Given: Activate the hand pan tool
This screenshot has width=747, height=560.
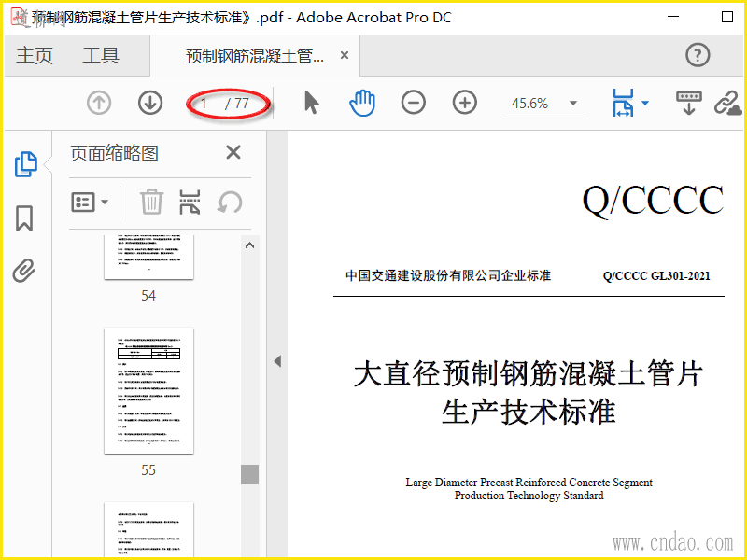Looking at the screenshot, I should pos(362,103).
